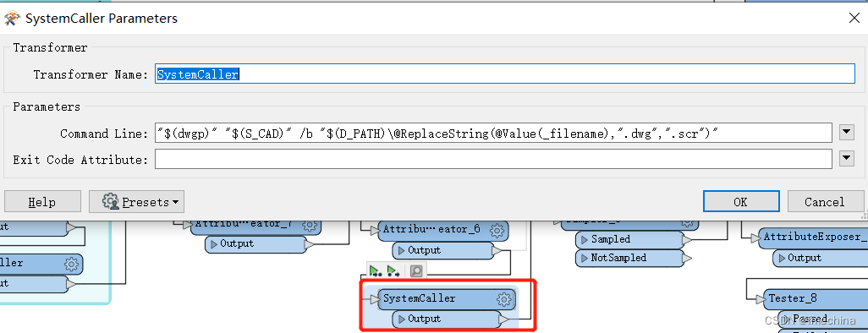Expand AttributeExposer Output port triangle
This screenshot has height=333, width=868.
pos(782,259)
